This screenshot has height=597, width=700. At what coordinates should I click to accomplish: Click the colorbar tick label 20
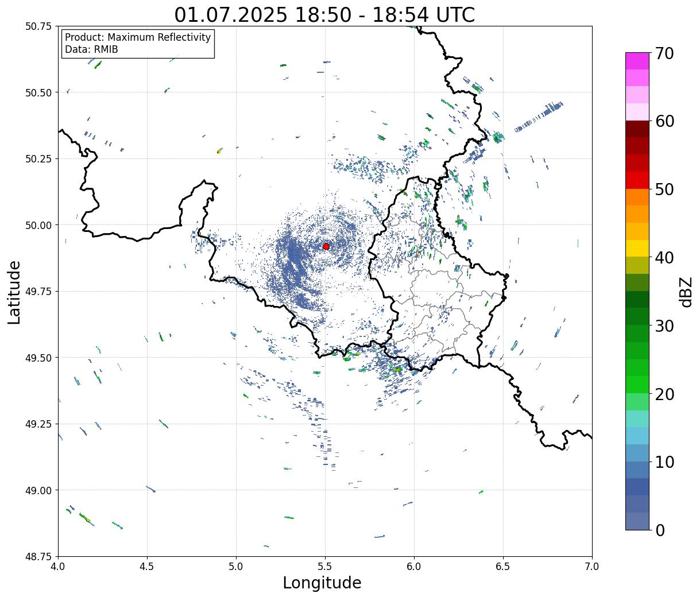point(663,394)
